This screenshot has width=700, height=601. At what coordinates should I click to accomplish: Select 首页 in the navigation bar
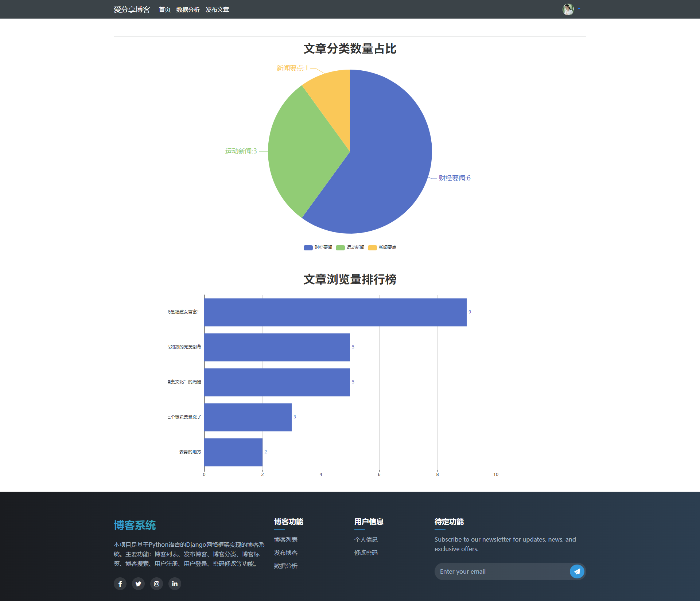tap(164, 10)
